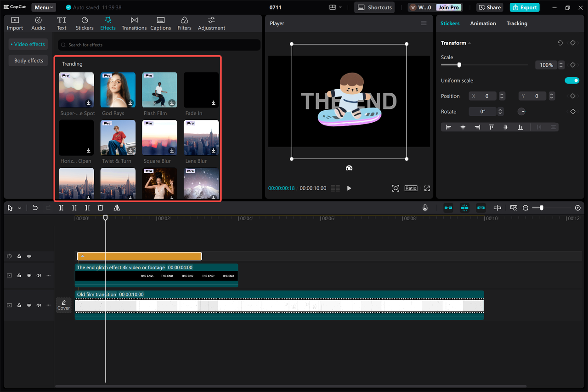The width and height of the screenshot is (588, 392).
Task: Toggle clip linkage
Action: coord(481,208)
